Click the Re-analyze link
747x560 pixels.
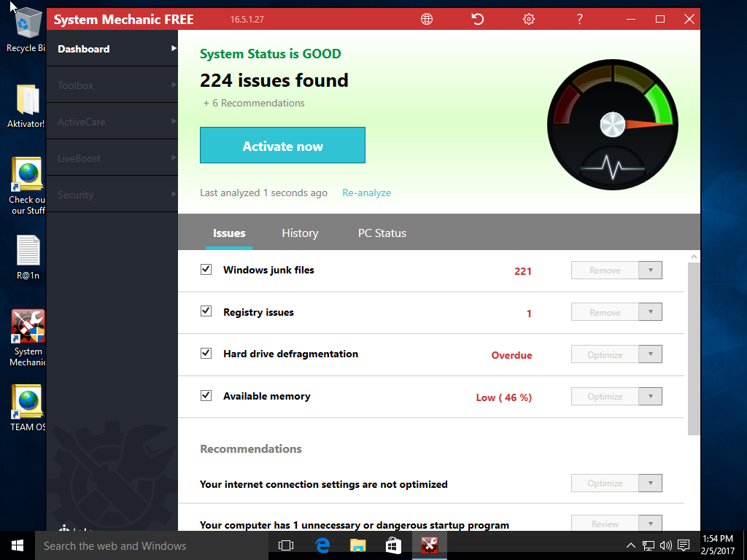coord(367,192)
